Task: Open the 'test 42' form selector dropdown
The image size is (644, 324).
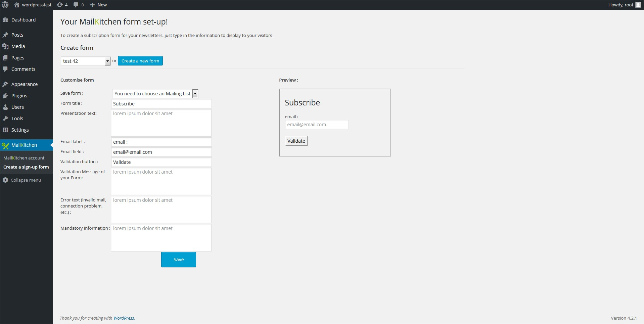Action: point(86,61)
